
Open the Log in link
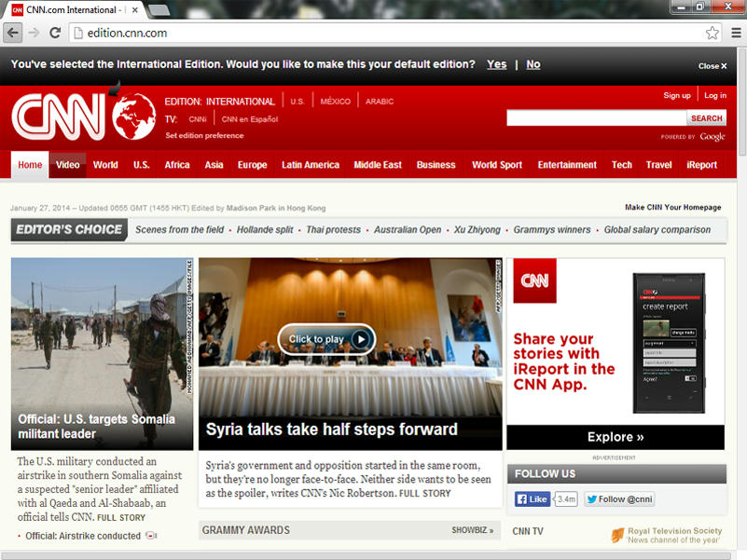pyautogui.click(x=715, y=95)
